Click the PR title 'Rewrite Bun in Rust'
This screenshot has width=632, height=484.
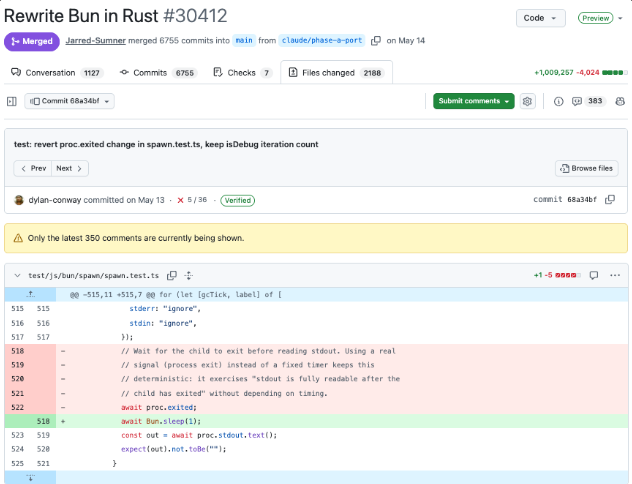pyautogui.click(x=81, y=16)
